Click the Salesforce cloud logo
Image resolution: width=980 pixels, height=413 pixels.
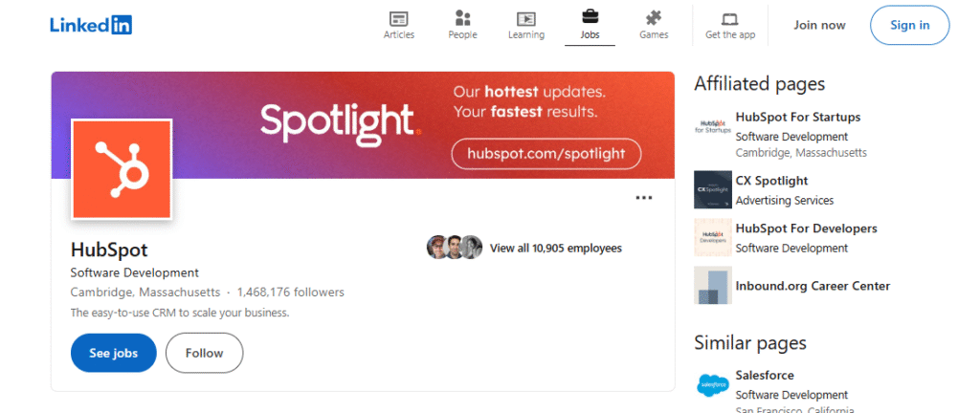pyautogui.click(x=712, y=384)
